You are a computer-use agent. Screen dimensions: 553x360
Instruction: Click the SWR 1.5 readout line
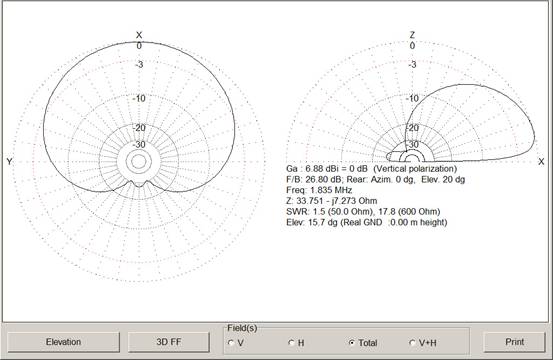(363, 212)
